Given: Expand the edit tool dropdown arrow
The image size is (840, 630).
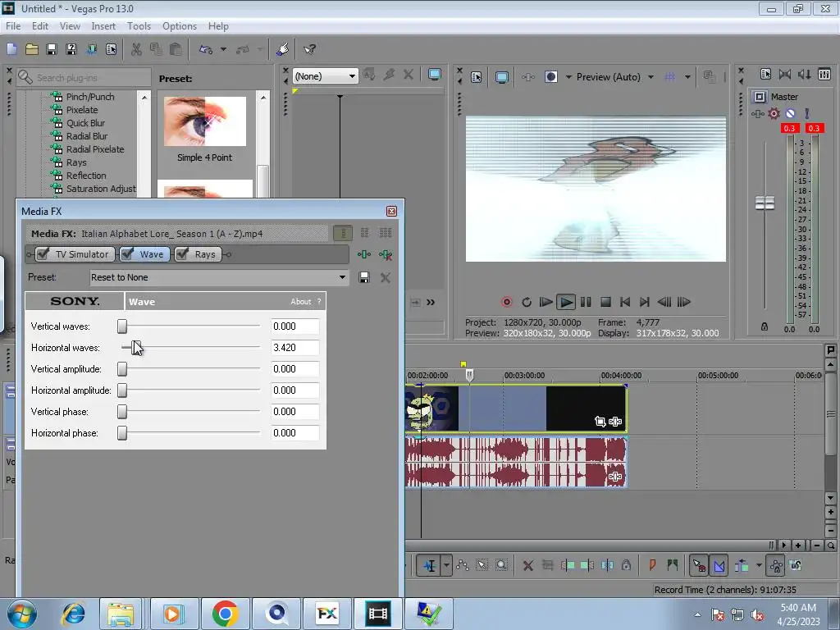Looking at the screenshot, I should (x=446, y=565).
